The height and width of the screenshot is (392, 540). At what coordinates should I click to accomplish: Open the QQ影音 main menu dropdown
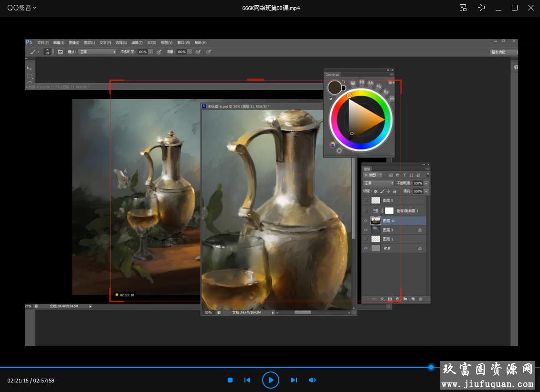21,8
